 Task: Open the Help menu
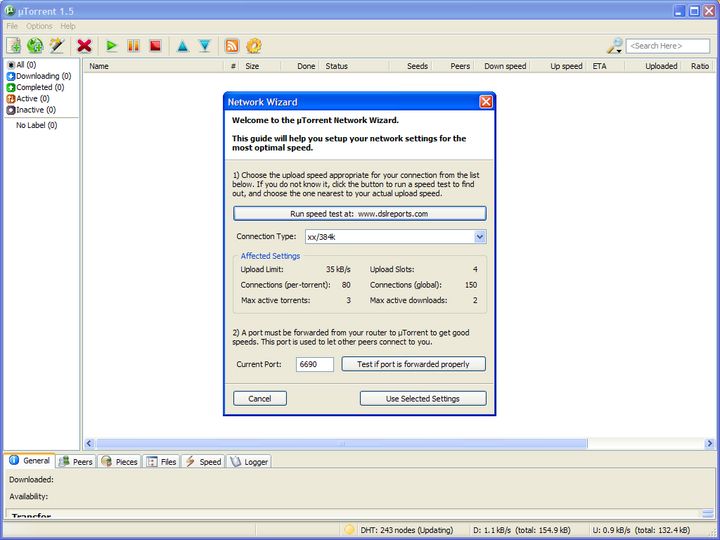[x=68, y=26]
